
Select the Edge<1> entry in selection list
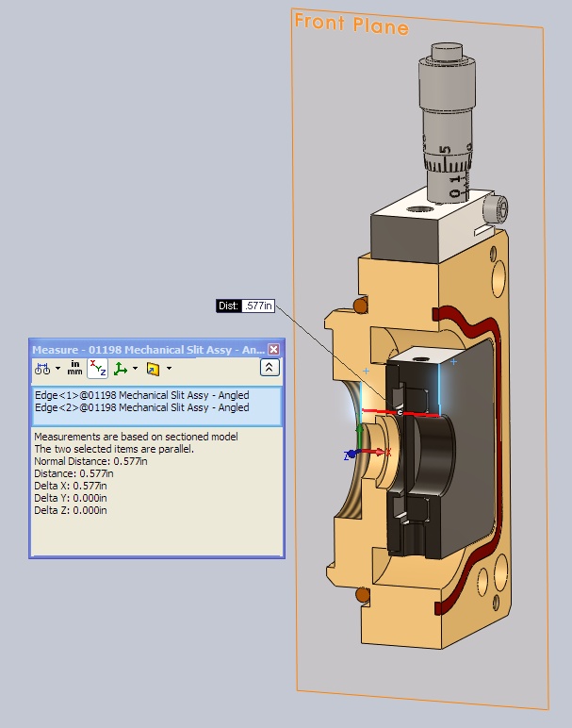coord(142,395)
